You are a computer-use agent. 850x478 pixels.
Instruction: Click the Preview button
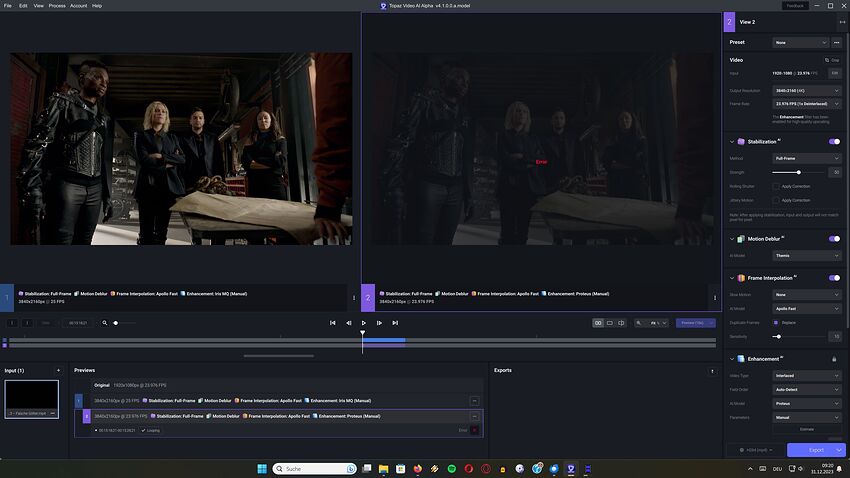point(696,323)
